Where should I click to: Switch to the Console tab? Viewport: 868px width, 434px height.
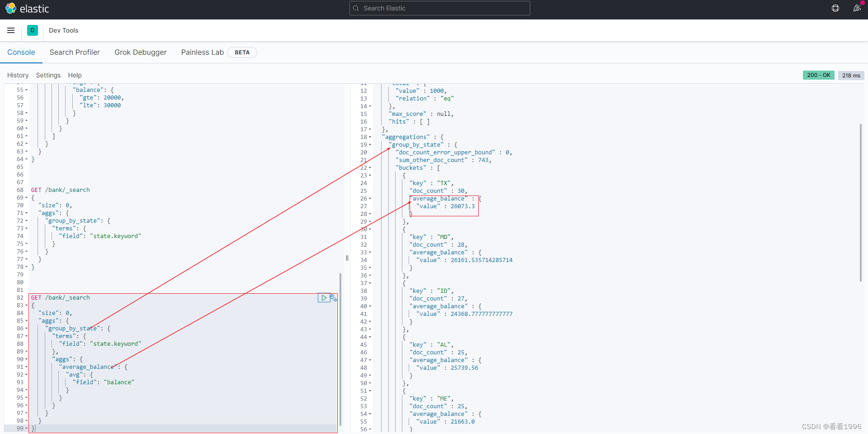tap(21, 52)
